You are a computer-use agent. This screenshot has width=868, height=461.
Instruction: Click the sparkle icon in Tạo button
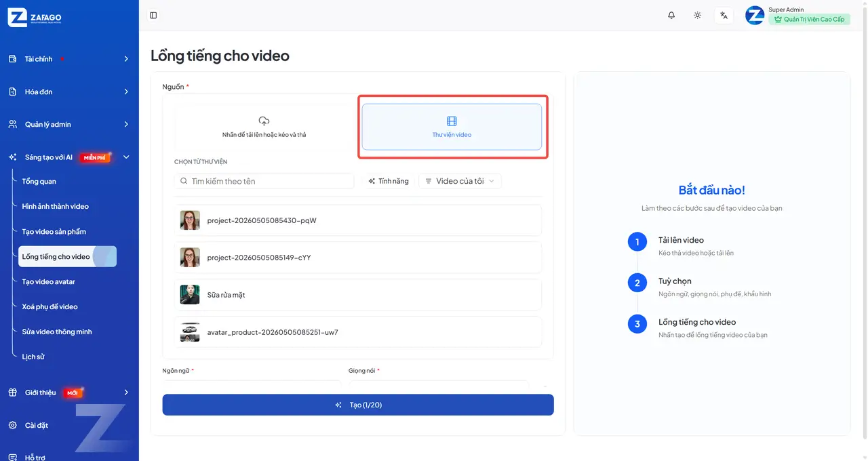click(338, 405)
